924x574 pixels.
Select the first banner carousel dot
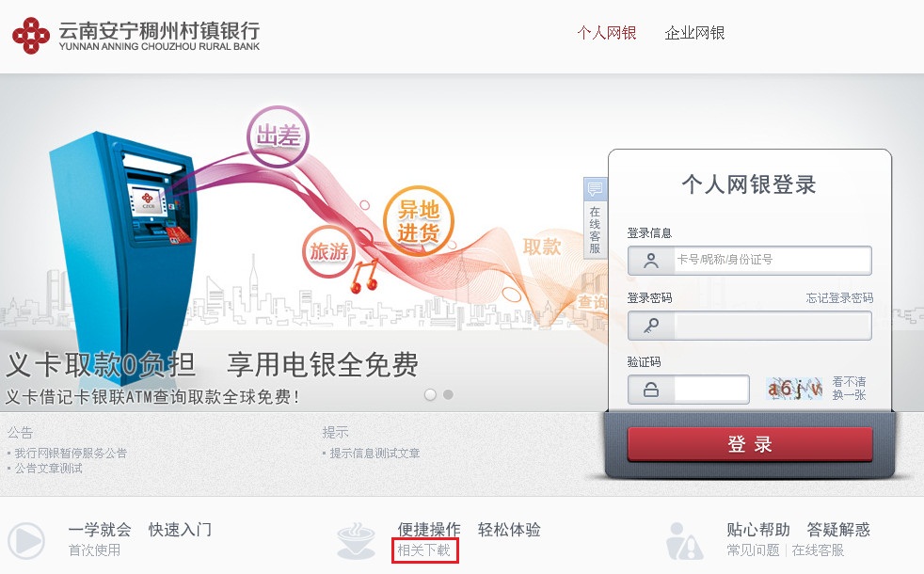point(430,395)
